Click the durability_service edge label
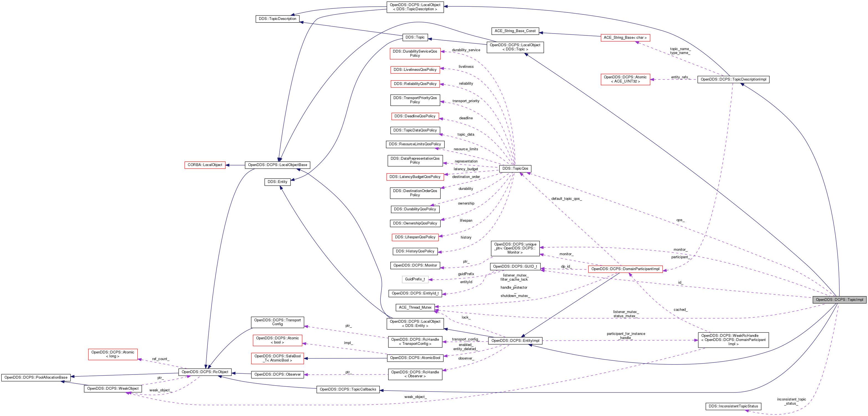Image resolution: width=868 pixels, height=416 pixels. point(466,50)
